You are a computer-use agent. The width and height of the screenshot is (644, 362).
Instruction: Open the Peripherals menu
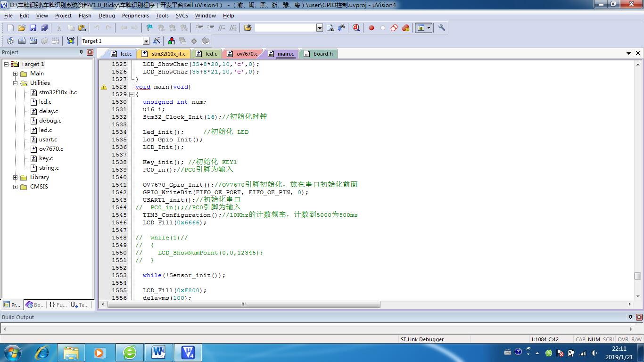pyautogui.click(x=135, y=16)
